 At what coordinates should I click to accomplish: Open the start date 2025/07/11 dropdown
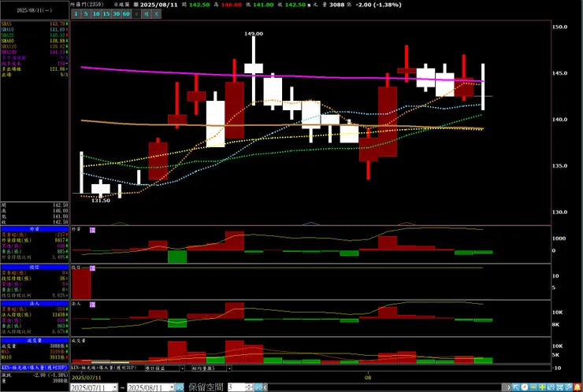pyautogui.click(x=115, y=387)
